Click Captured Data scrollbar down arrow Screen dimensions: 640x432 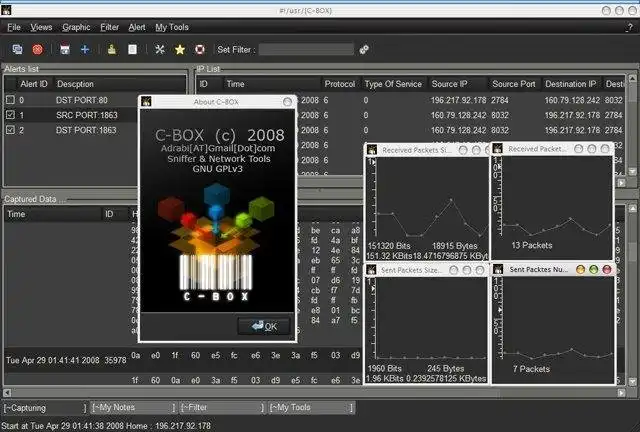[632, 382]
